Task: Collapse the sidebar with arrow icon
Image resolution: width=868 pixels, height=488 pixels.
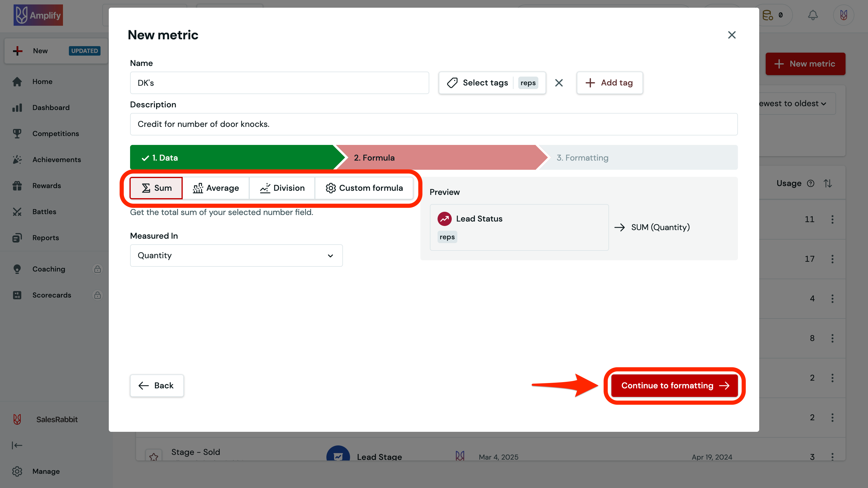Action: pos(17,445)
